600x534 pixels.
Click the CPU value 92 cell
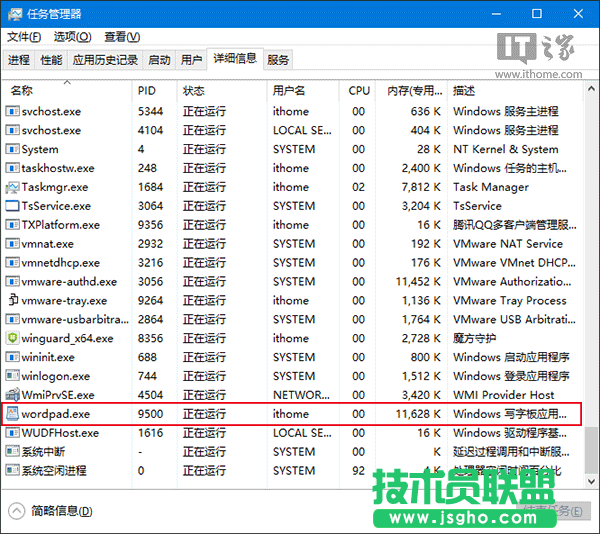pyautogui.click(x=359, y=471)
